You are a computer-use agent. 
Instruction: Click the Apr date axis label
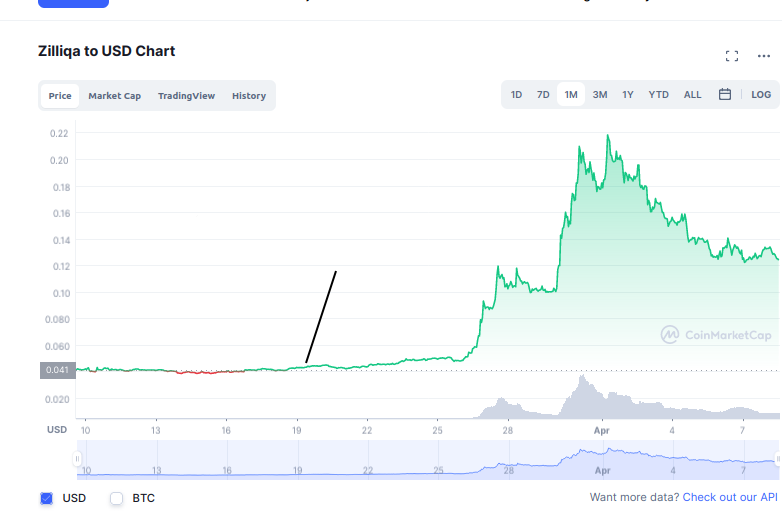(602, 430)
